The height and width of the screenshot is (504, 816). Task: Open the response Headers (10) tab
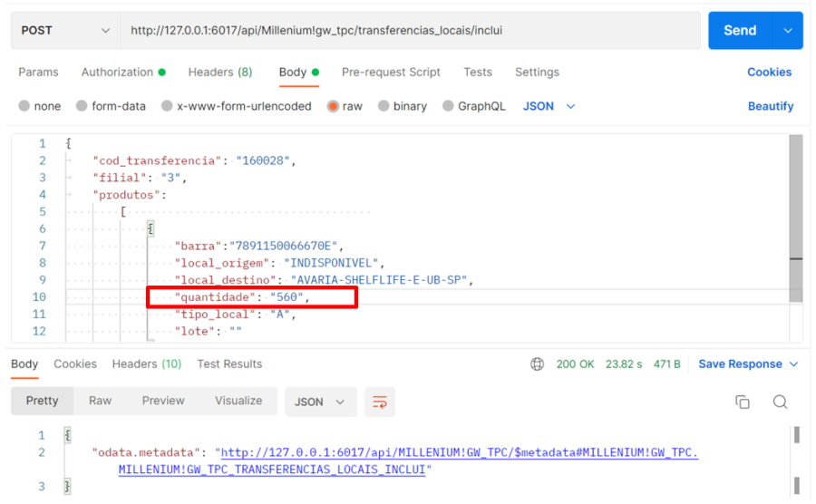point(147,364)
